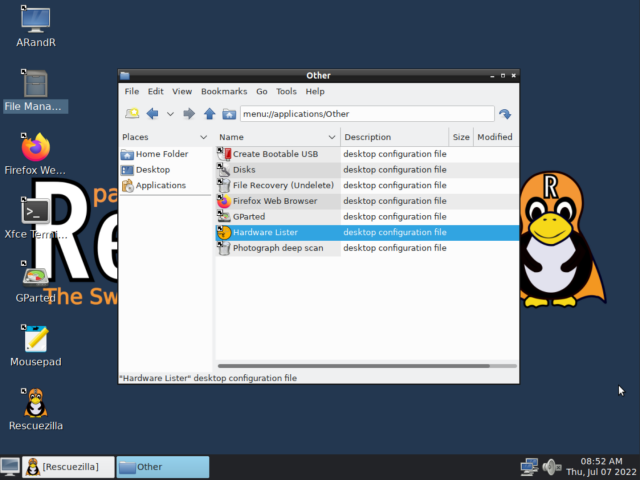
Task: Select the File Recovery (Undelete) icon
Action: pyautogui.click(x=224, y=185)
